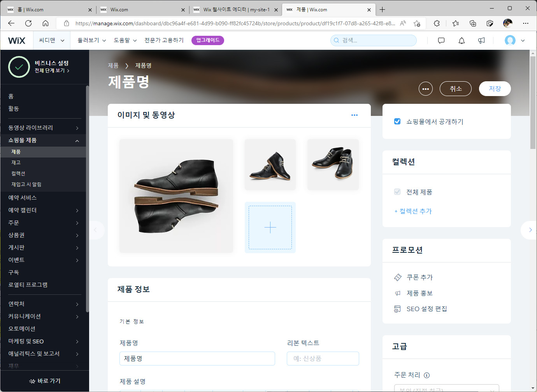Open browser collections icon
Screen dimensions: 537x392
[x=473, y=23]
